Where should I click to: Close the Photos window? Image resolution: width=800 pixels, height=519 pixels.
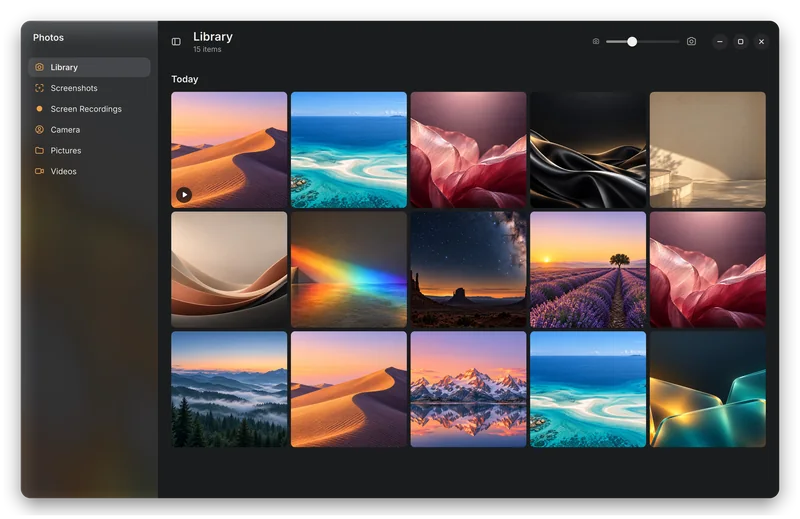[x=761, y=42]
